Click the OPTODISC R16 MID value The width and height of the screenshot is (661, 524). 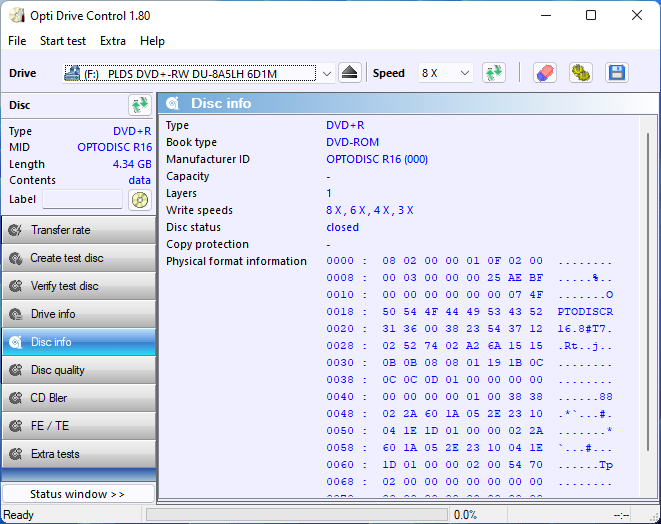pos(115,147)
